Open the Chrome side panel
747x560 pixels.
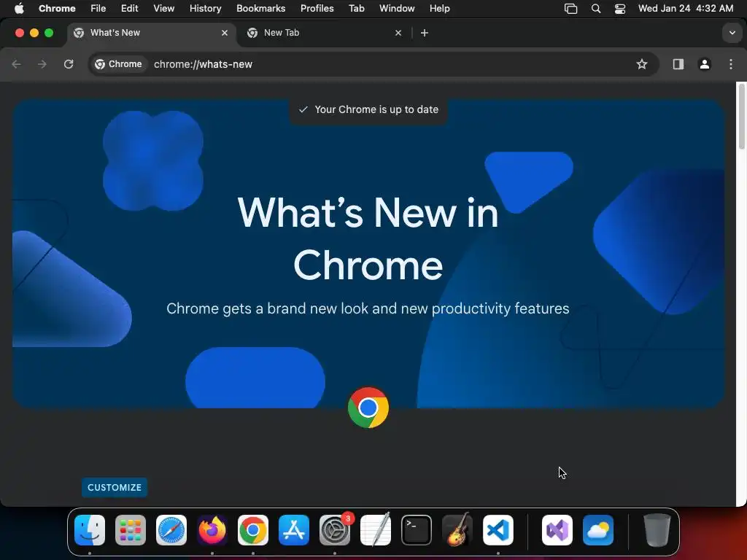pos(678,64)
